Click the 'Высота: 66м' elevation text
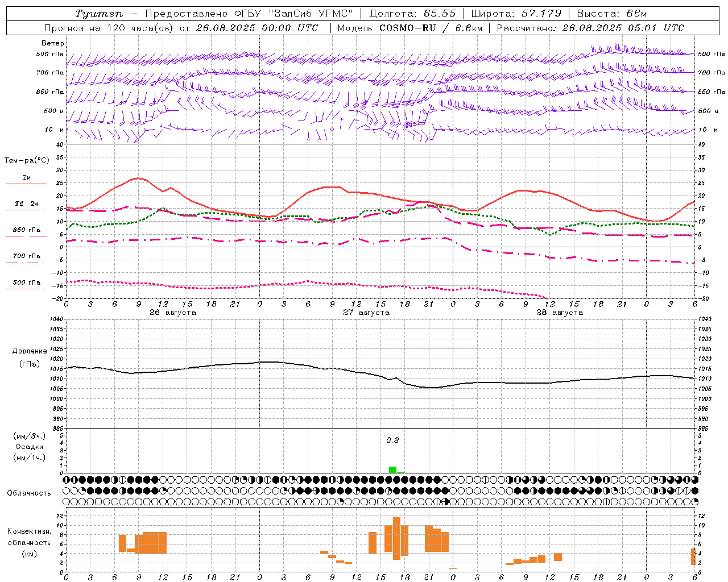 (612, 14)
